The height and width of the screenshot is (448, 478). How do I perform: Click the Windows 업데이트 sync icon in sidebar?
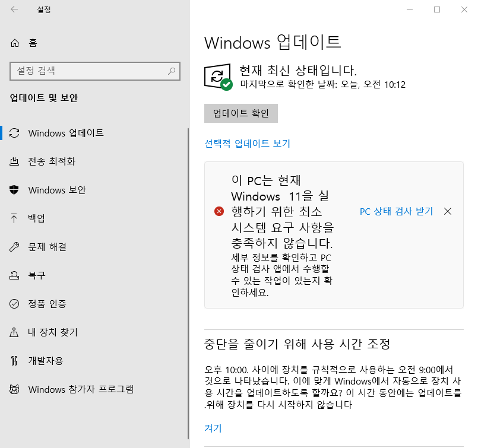[15, 133]
